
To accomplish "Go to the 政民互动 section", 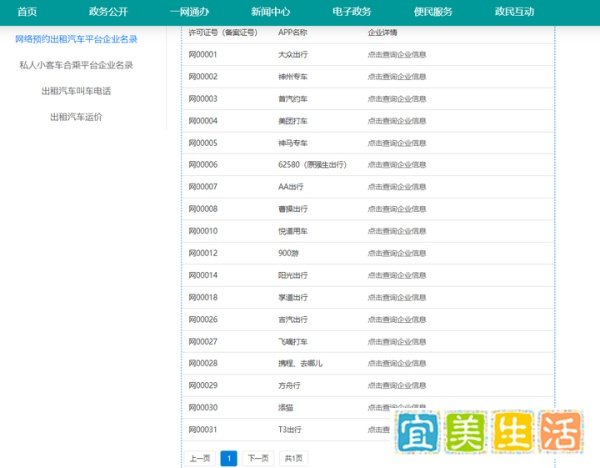I will tap(514, 11).
